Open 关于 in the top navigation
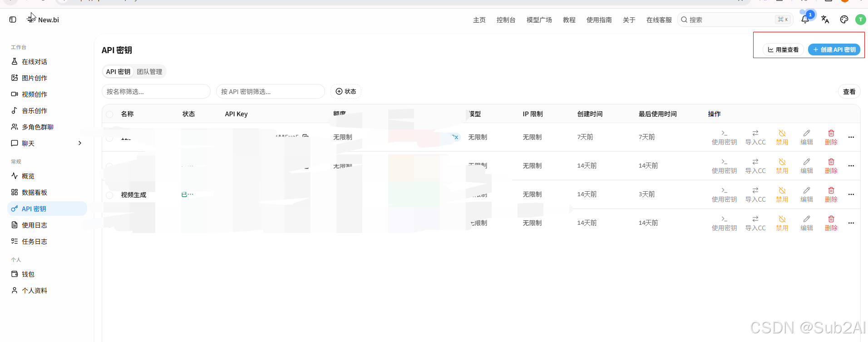Viewport: 868px width, 342px height. [x=629, y=20]
